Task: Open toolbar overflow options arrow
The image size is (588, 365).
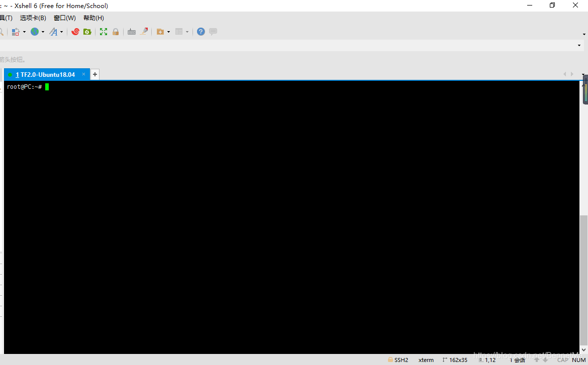Action: coord(584,35)
